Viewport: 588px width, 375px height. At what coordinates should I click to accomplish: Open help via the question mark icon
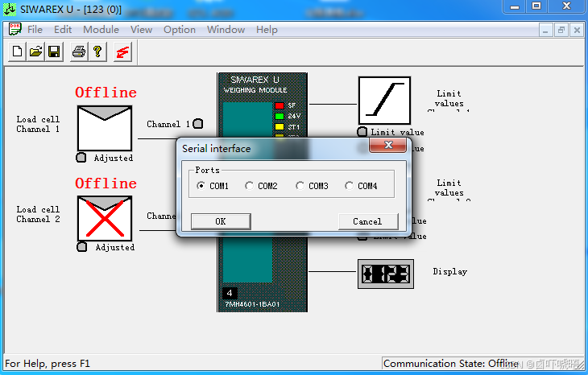point(97,52)
